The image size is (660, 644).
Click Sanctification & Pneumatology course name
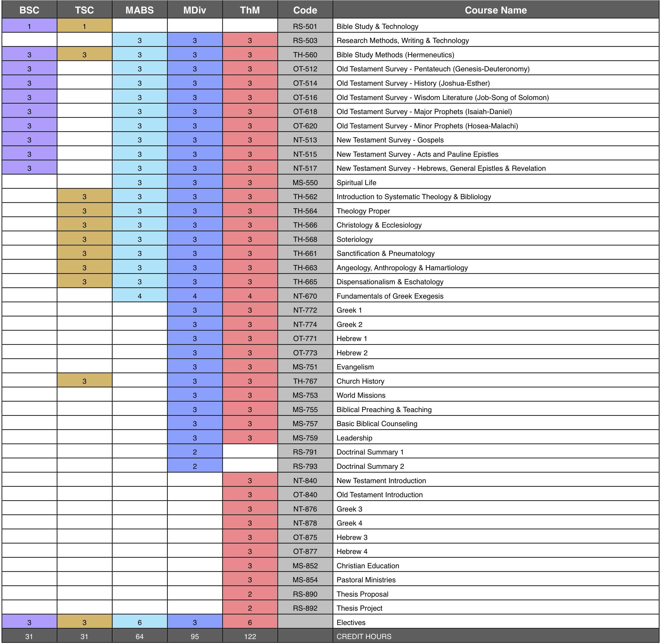(386, 254)
